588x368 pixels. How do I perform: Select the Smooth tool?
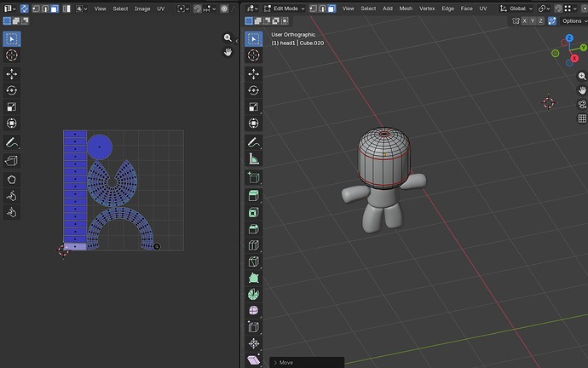253,311
